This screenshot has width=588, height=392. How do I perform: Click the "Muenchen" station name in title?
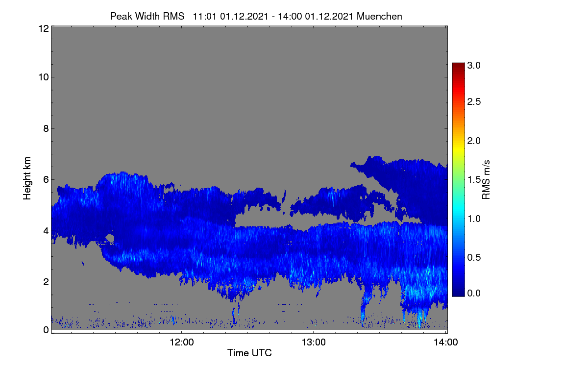click(380, 16)
